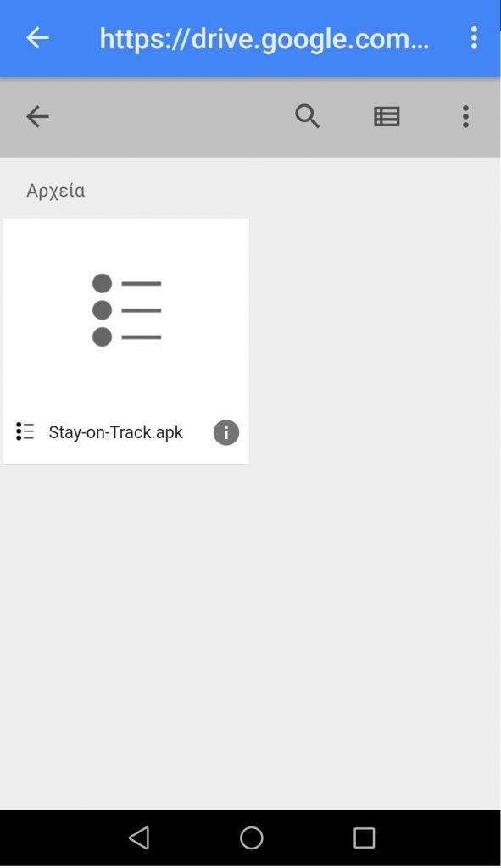Tap empty gray area below file card
The width and height of the screenshot is (501, 868).
(x=250, y=637)
